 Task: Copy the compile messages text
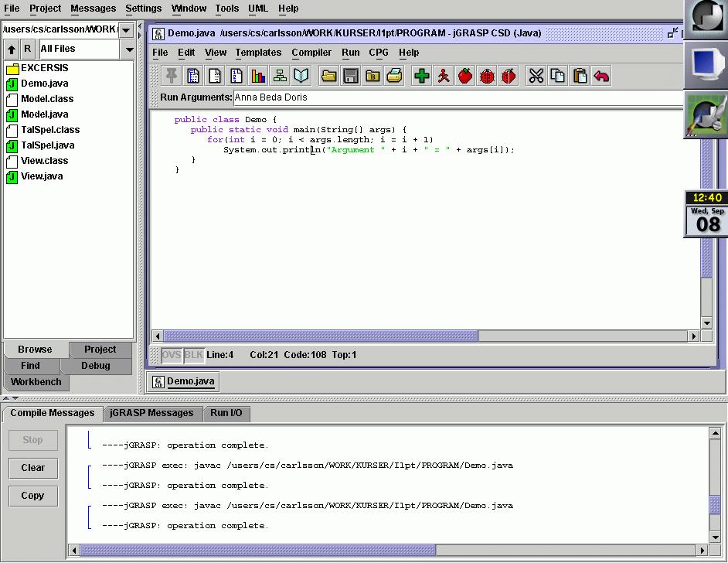[x=33, y=496]
